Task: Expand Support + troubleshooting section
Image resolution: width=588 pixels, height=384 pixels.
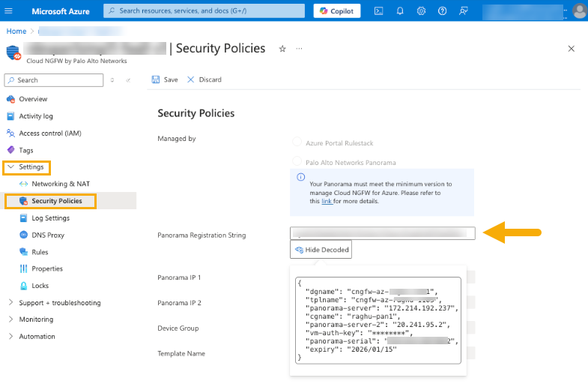Action: coord(10,303)
